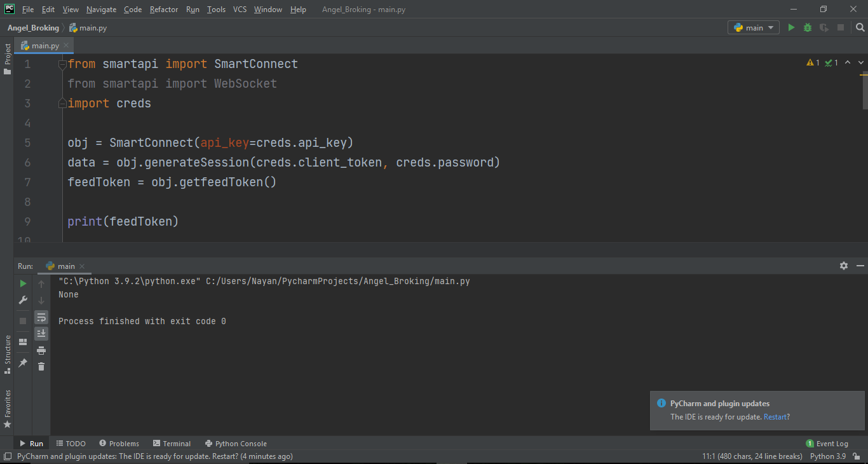Open the View menu
The height and width of the screenshot is (464, 868).
(71, 10)
